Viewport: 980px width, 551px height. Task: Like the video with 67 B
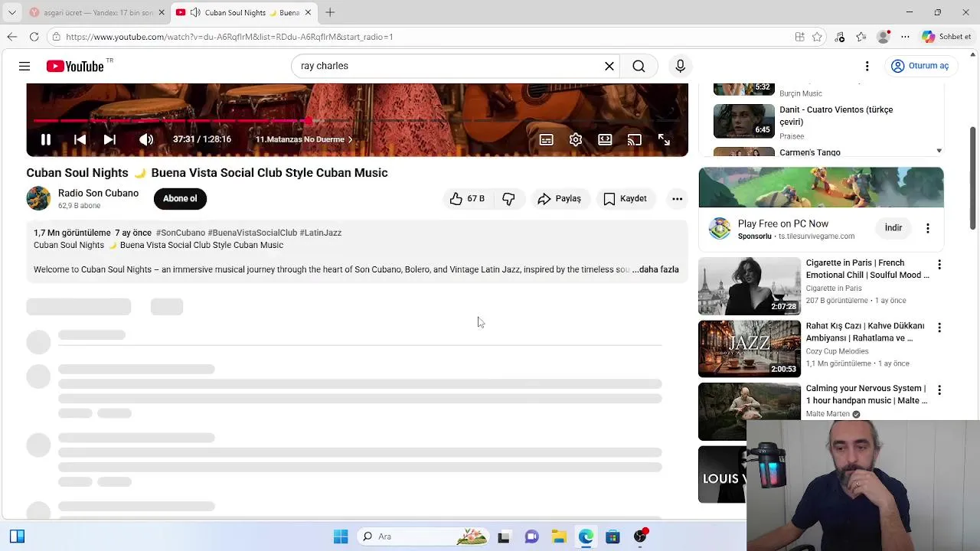coord(467,198)
